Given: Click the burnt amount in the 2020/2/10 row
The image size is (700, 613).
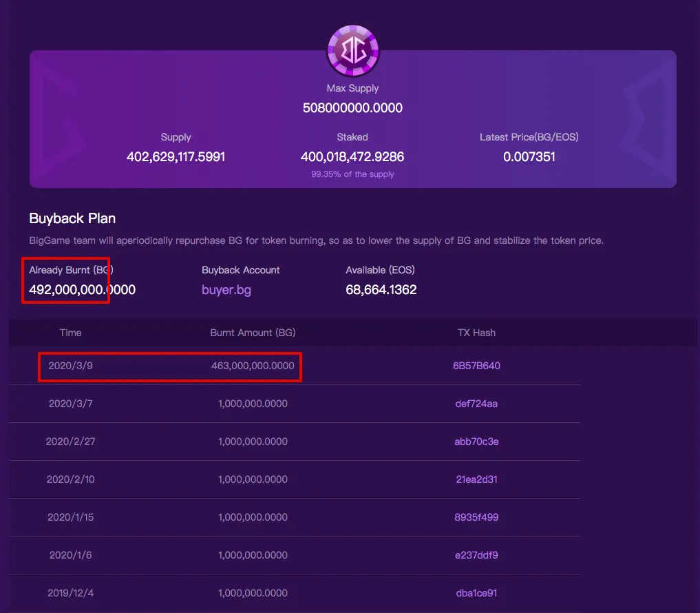Looking at the screenshot, I should pos(253,479).
